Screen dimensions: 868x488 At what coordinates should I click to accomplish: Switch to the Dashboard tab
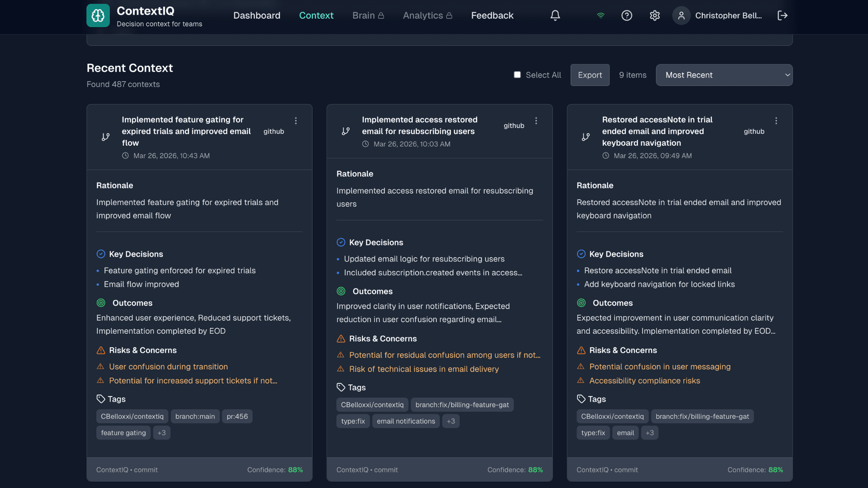[x=257, y=15]
